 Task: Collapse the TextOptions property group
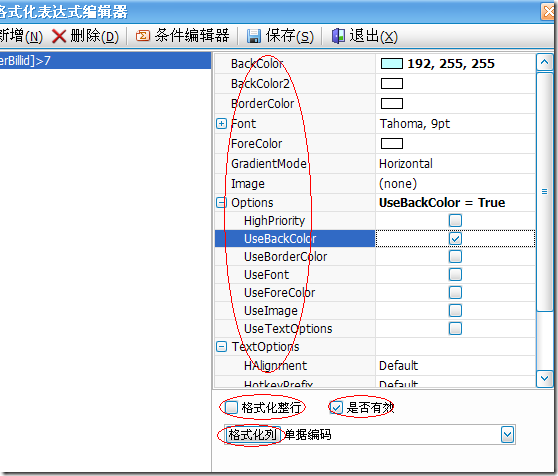[221, 347]
